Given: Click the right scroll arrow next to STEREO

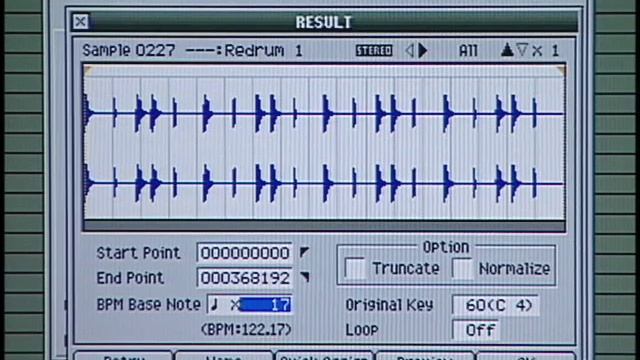Looking at the screenshot, I should (x=423, y=51).
